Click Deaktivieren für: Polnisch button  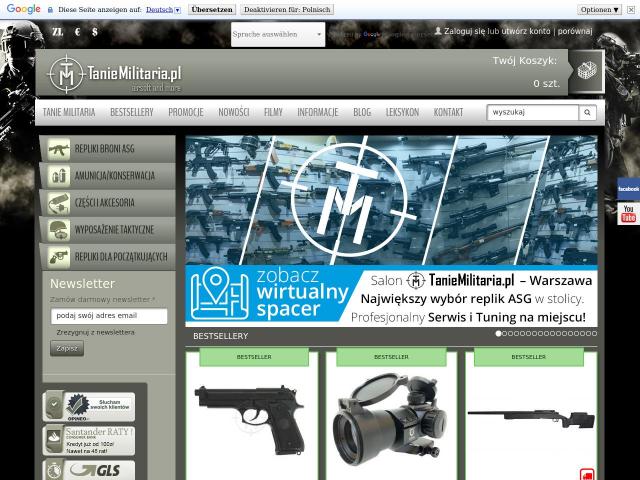(x=287, y=9)
